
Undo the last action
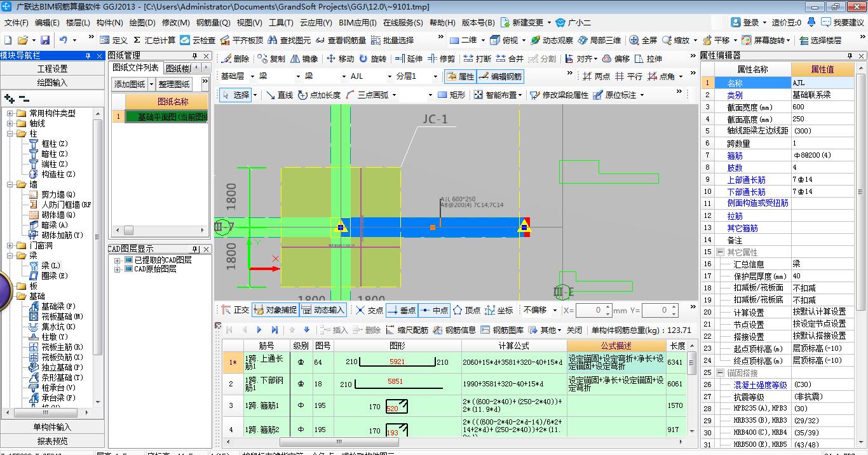pos(63,40)
